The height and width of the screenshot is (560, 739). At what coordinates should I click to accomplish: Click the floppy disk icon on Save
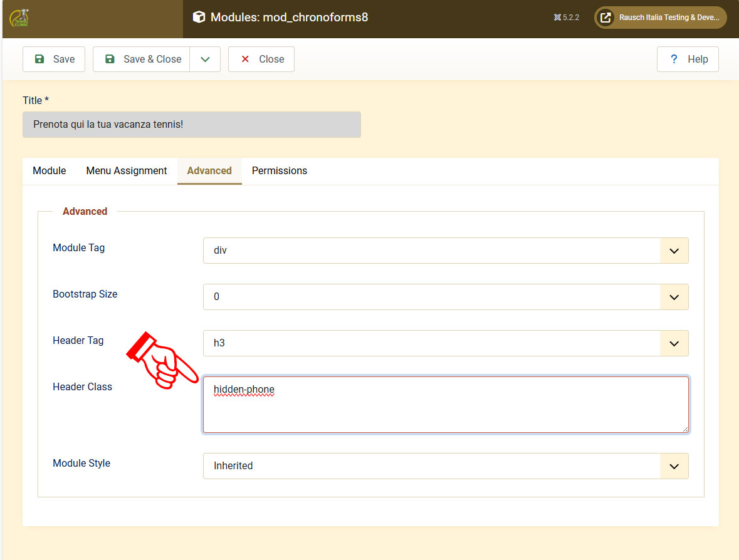pos(39,59)
